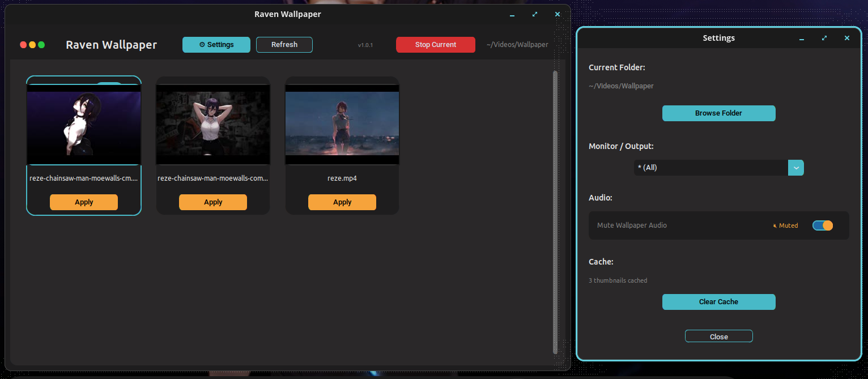The image size is (868, 379).
Task: Apply the reze-chainsaw-man-moewalls-com wallpaper
Action: (213, 202)
